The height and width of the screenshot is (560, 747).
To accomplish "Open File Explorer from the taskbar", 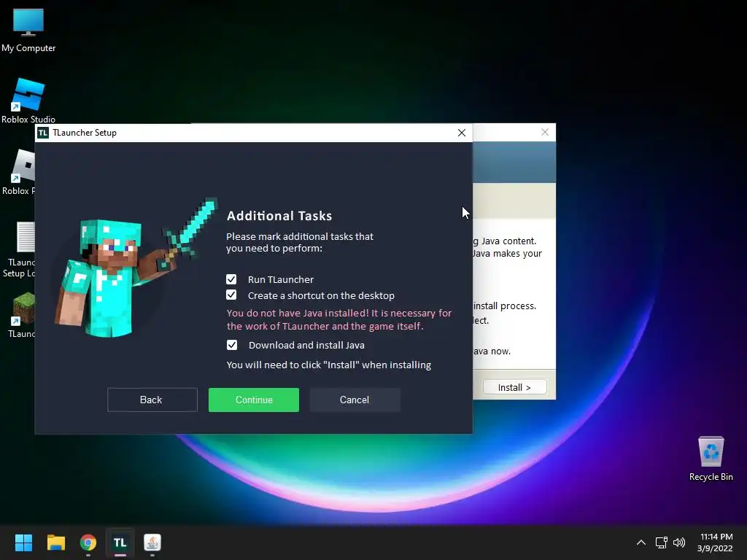I will pyautogui.click(x=55, y=542).
